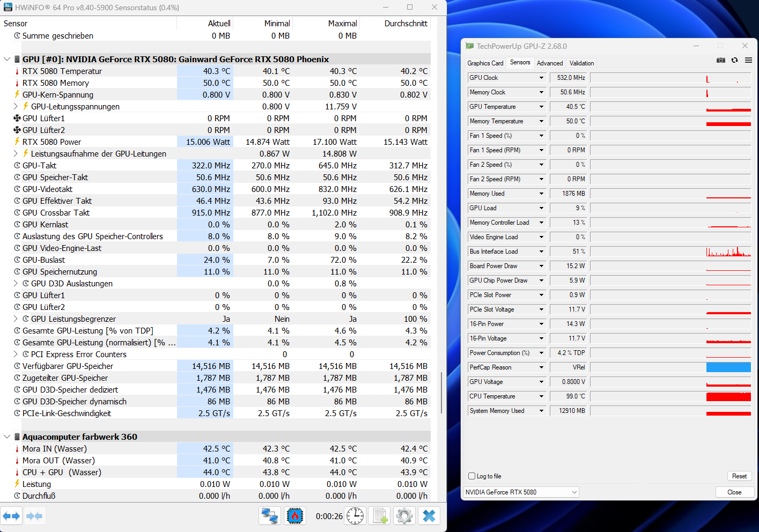This screenshot has height=532, width=759.
Task: Select the Verfügbarer GPU-Speicher row
Action: pyautogui.click(x=216, y=366)
